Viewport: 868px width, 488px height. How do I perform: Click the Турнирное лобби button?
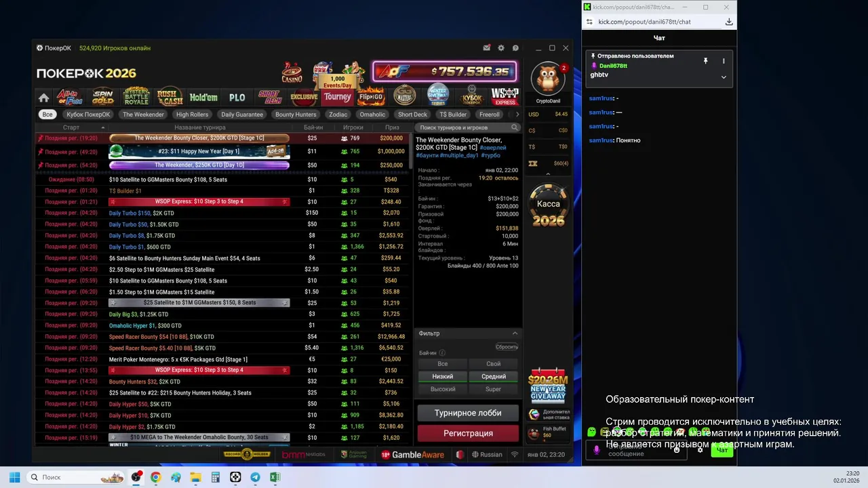pyautogui.click(x=468, y=413)
